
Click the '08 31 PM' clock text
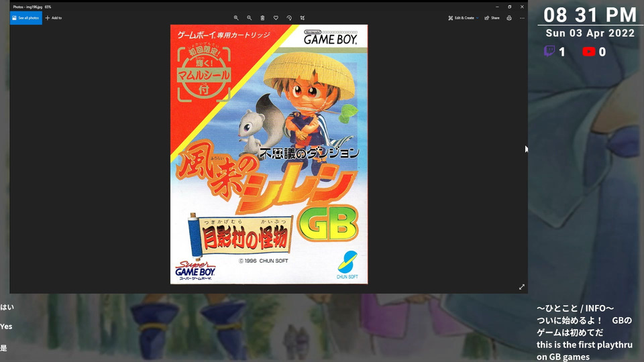click(x=590, y=15)
